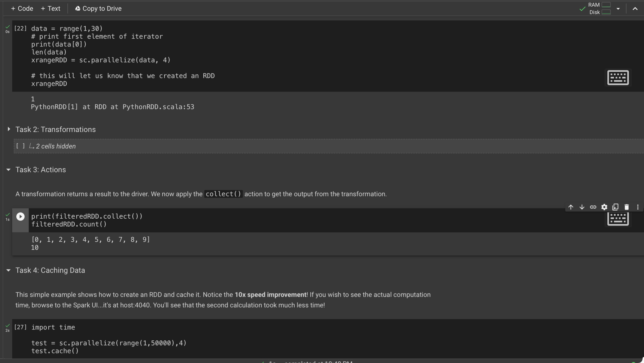Open keyboard shortcuts icon on xrangeRDD cell
644x363 pixels.
(x=618, y=78)
